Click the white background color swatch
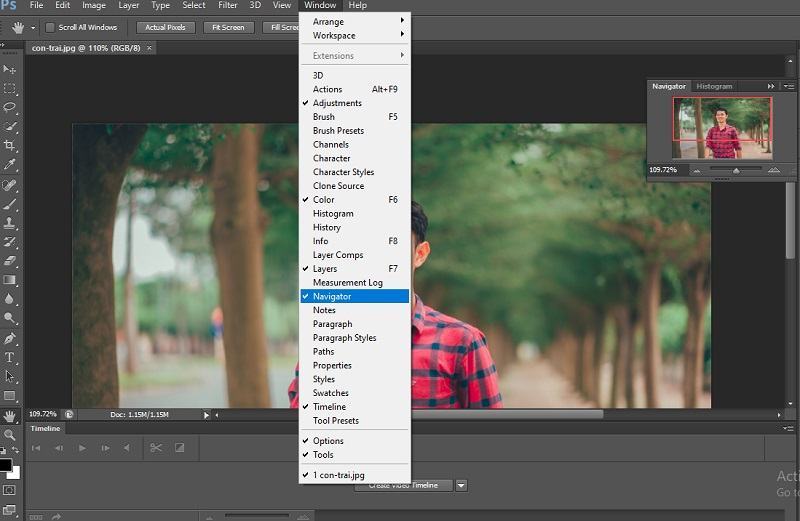Screen dimensions: 800x521 (x=15, y=474)
